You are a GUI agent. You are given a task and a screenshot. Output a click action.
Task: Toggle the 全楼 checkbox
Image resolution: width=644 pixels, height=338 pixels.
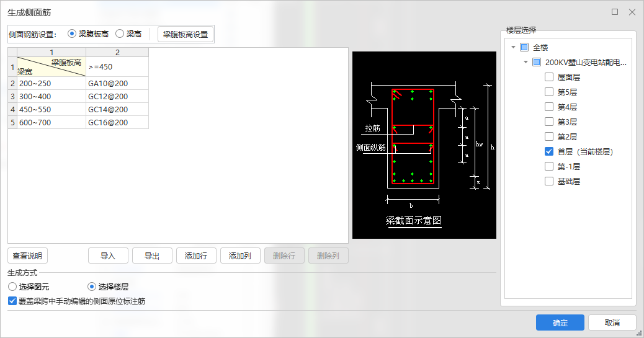click(524, 47)
